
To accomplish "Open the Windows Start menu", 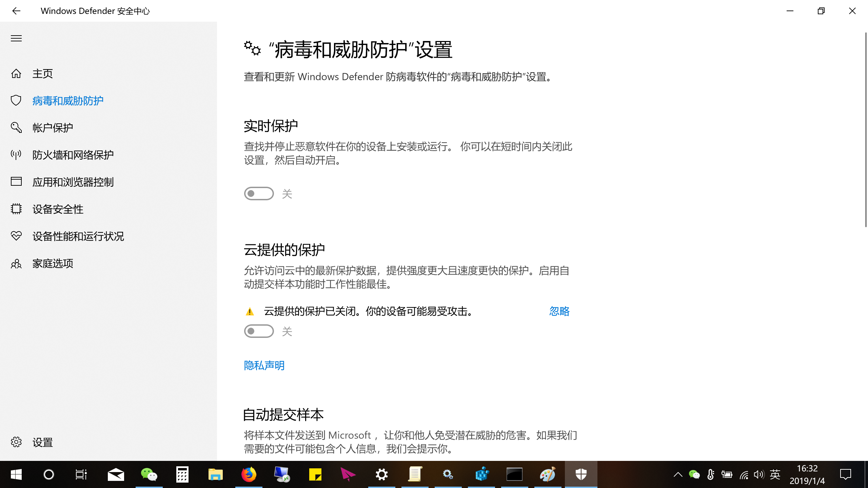I will 16,474.
